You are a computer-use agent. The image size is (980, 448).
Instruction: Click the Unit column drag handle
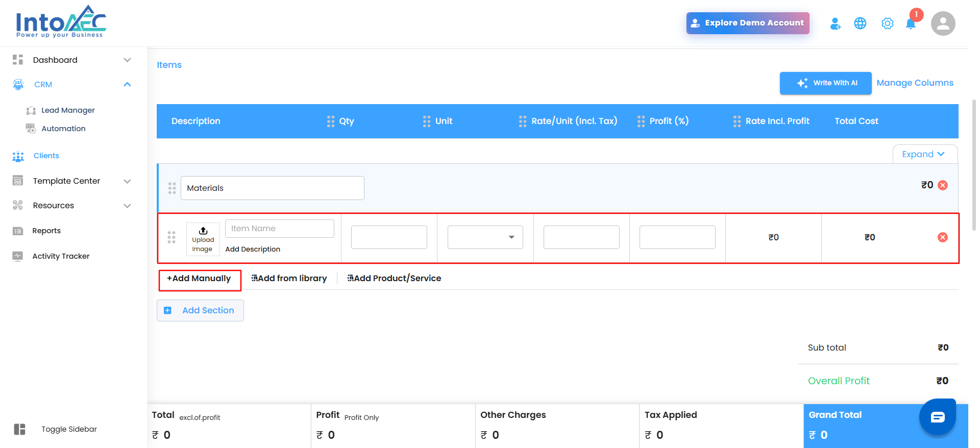(427, 121)
